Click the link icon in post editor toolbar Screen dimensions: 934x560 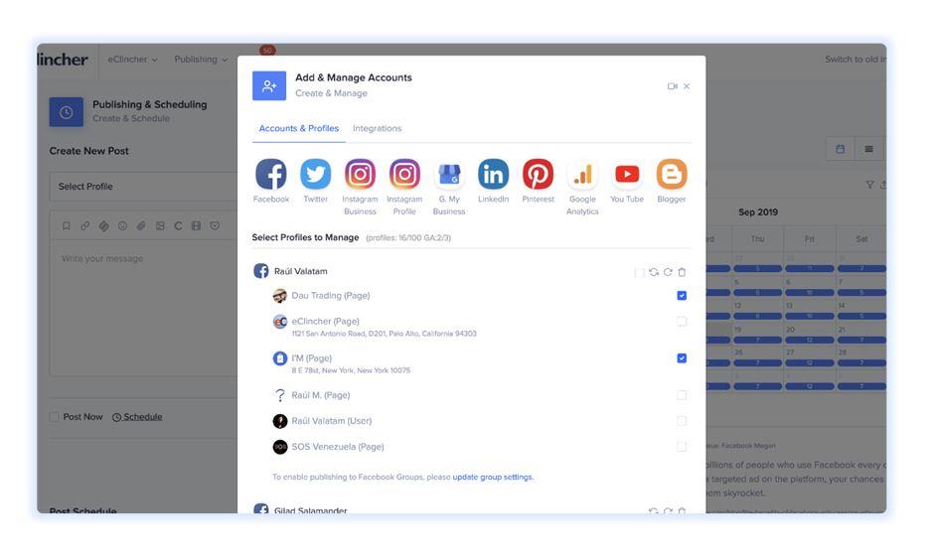click(x=85, y=225)
